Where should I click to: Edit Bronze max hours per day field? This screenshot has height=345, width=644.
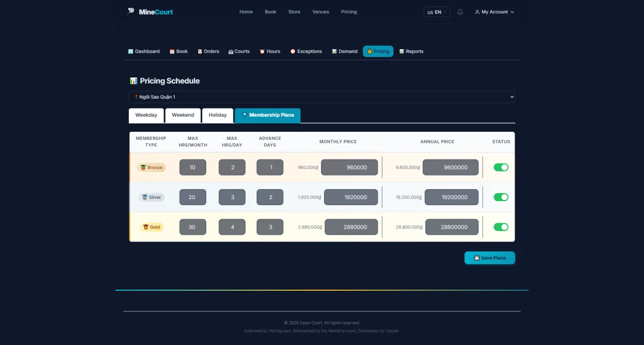coord(232,167)
